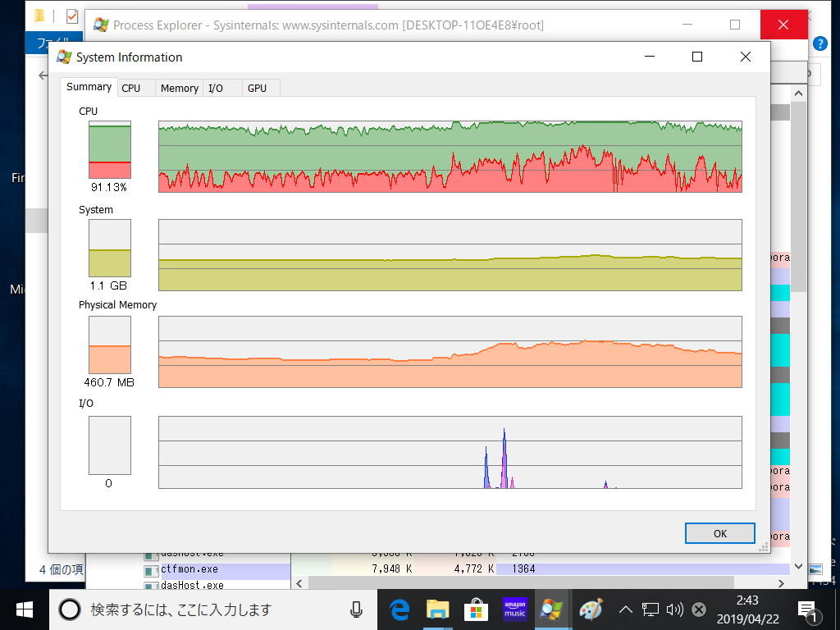This screenshot has height=630, width=840.
Task: Maximize the System Information dialog
Action: coord(697,57)
